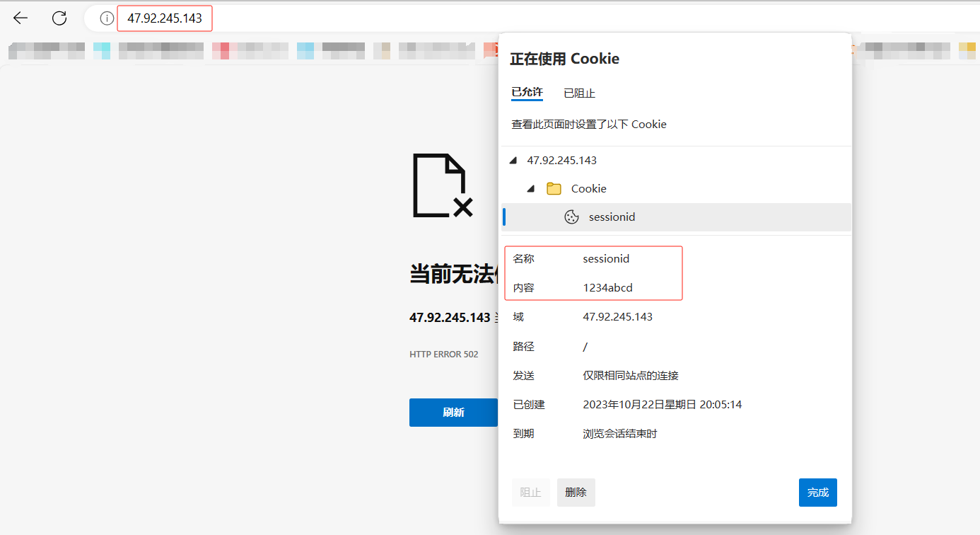Click the creation date 2023年10月22日星期日 20:05:14
980x535 pixels.
663,405
